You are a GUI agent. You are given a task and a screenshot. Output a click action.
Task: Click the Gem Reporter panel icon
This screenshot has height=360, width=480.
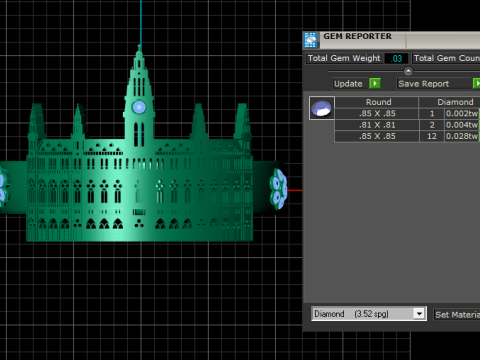(310, 40)
